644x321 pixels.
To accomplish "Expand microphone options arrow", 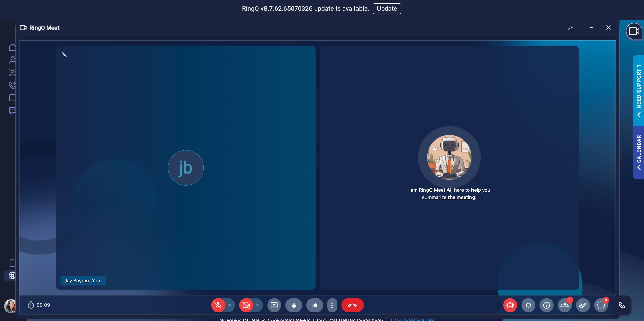I will 229,305.
